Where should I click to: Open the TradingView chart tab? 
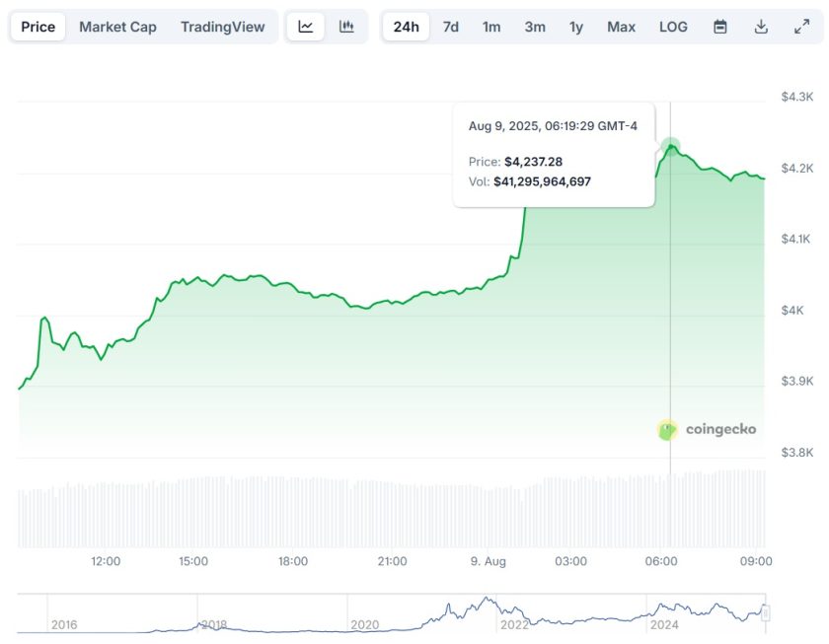tap(223, 27)
